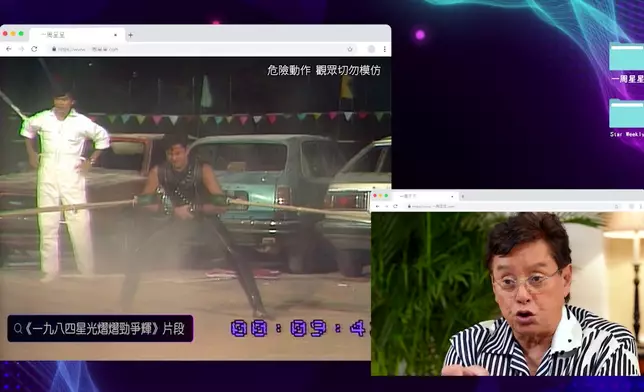The height and width of the screenshot is (392, 644).
Task: Open the three-dot menu in the large browser window
Action: pos(384,49)
